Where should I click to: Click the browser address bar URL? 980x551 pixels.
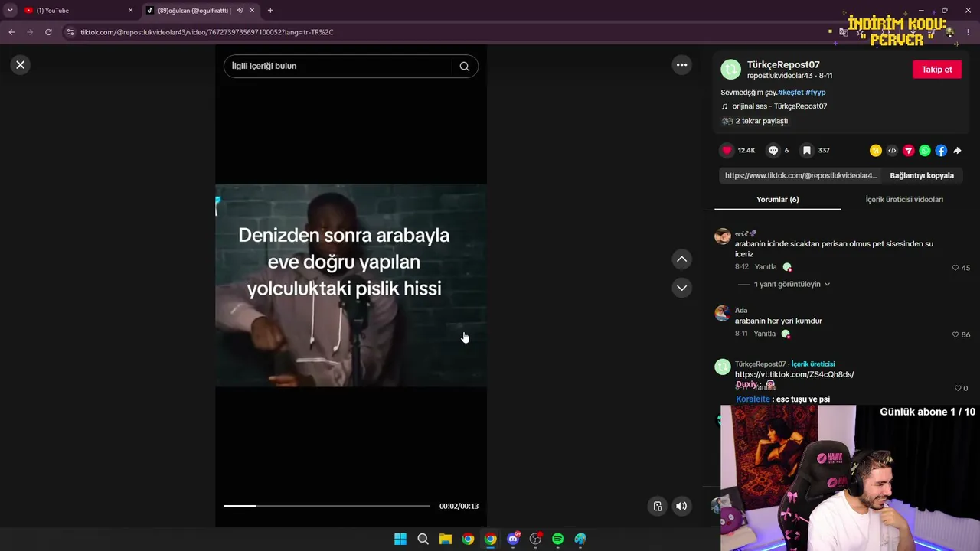[x=207, y=32]
